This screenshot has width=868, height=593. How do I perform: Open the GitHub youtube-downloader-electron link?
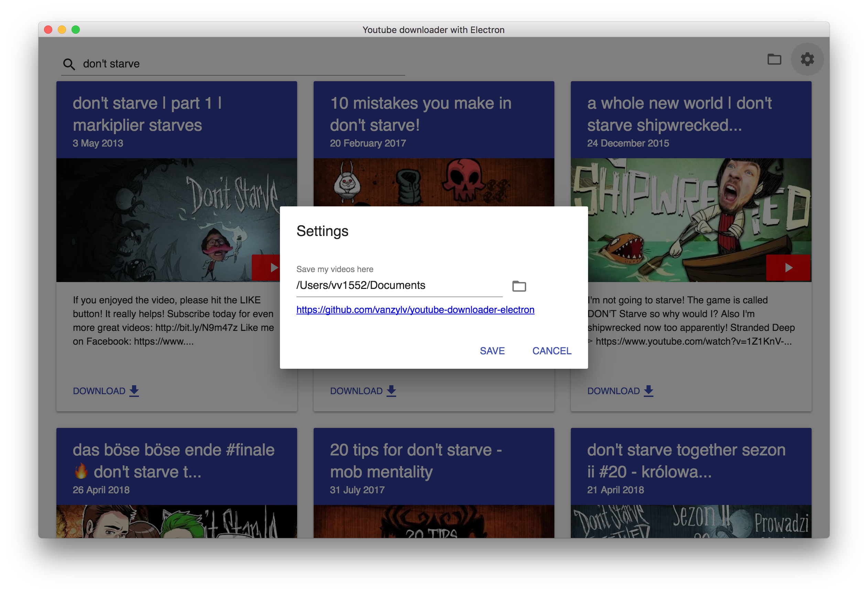pos(415,310)
